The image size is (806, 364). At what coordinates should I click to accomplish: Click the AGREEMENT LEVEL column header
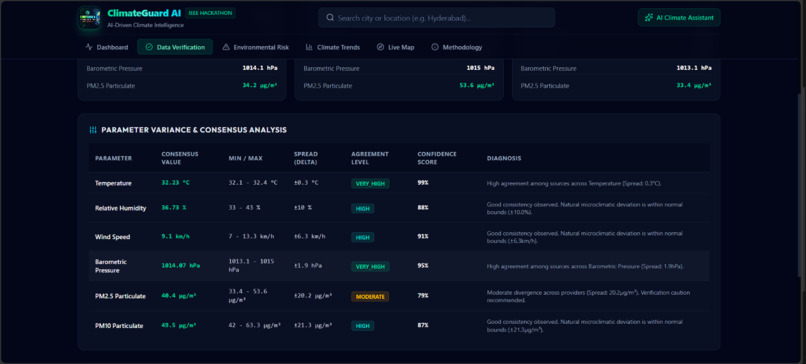370,158
